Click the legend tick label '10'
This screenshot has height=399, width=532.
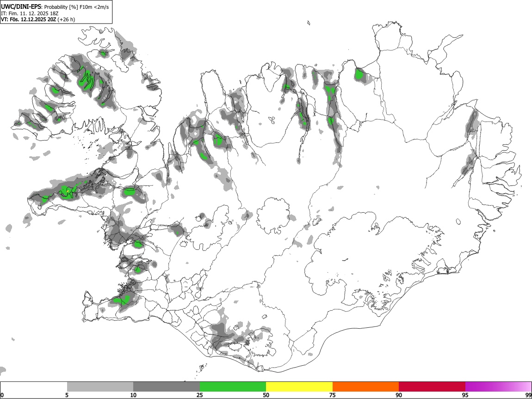(133, 395)
